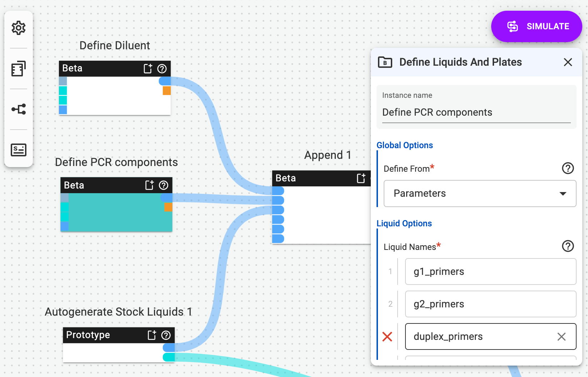
Task: Open details icon on Define PCR components node
Action: [149, 185]
